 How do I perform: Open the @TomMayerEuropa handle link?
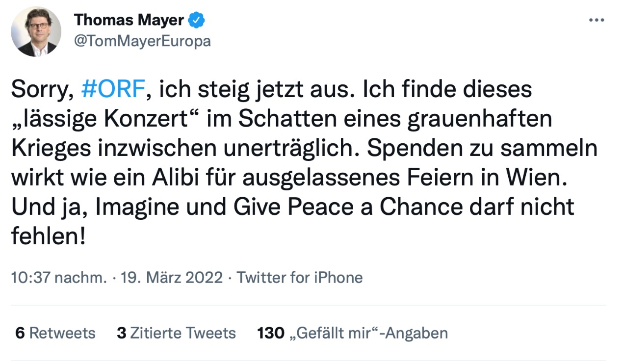(x=142, y=41)
